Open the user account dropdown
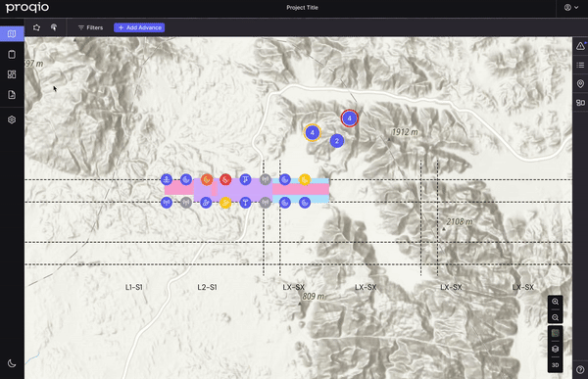 571,8
